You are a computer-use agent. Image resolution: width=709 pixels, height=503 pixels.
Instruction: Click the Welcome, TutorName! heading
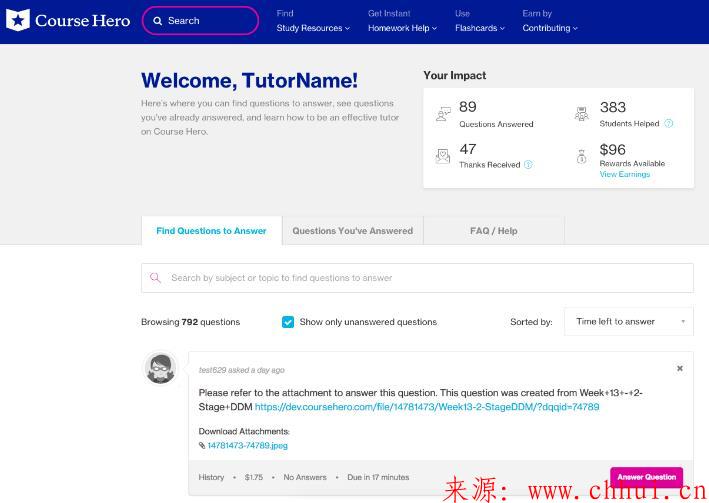click(249, 81)
